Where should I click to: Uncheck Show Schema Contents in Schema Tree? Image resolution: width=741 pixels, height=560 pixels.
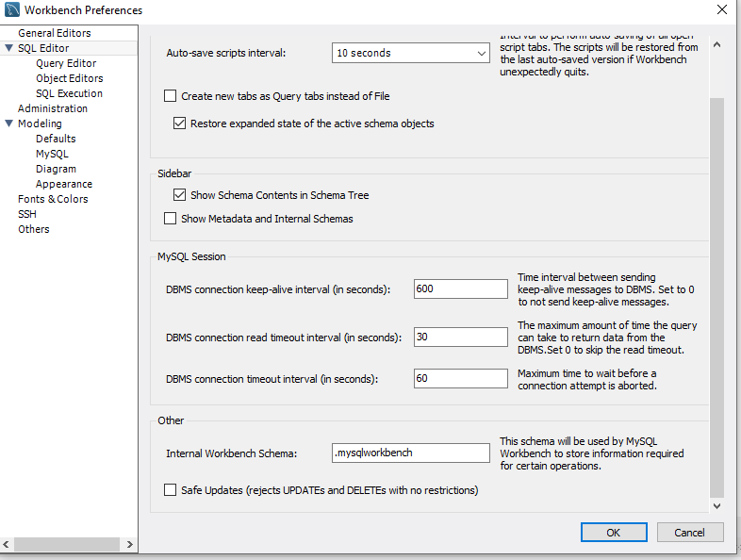click(179, 195)
